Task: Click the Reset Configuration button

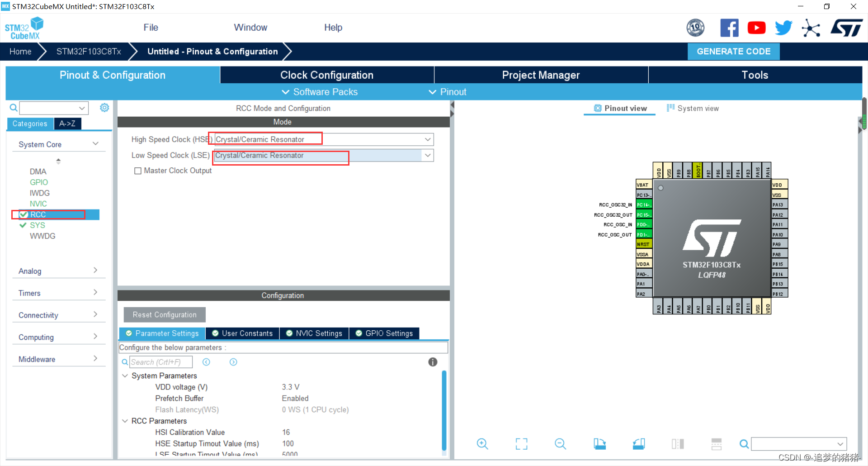Action: pyautogui.click(x=165, y=315)
